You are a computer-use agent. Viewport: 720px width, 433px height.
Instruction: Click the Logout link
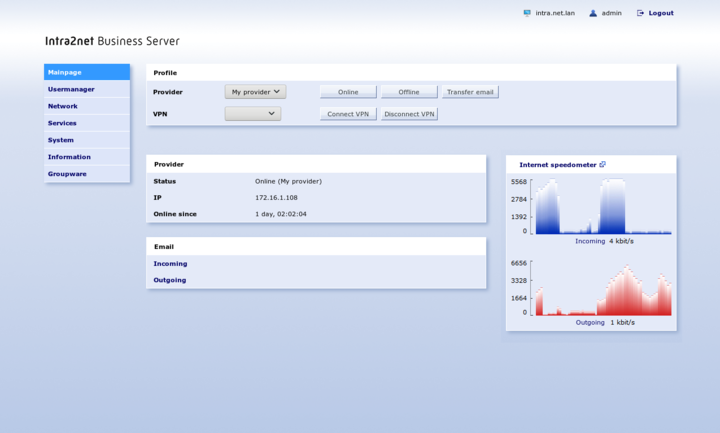(x=661, y=13)
